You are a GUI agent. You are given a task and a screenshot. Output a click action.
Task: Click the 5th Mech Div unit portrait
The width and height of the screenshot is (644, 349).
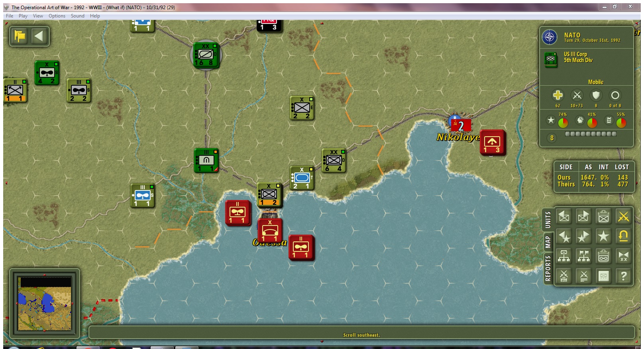coord(551,59)
